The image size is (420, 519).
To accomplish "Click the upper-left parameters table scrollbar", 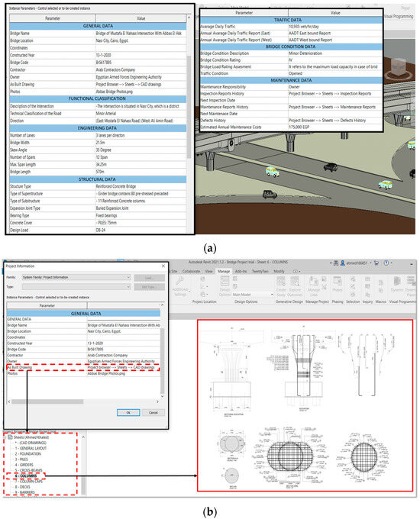I will [189, 106].
